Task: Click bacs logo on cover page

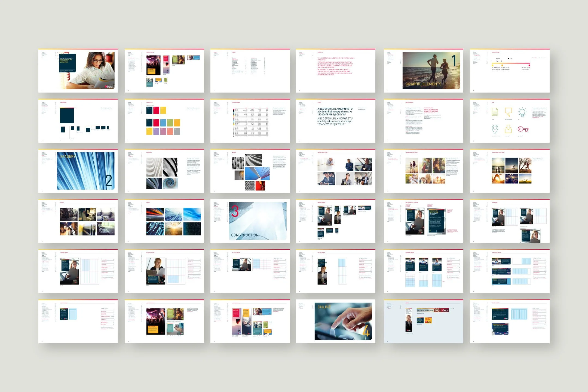Action: pyautogui.click(x=109, y=87)
